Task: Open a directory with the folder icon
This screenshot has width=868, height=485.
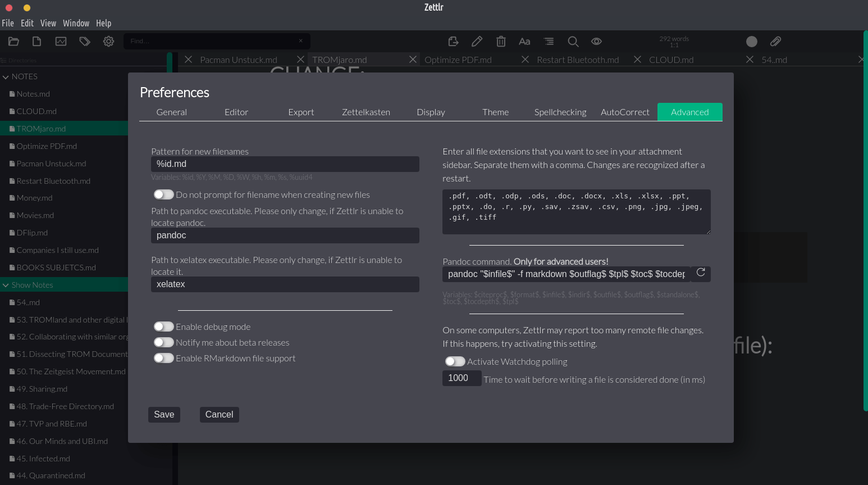Action: click(13, 42)
